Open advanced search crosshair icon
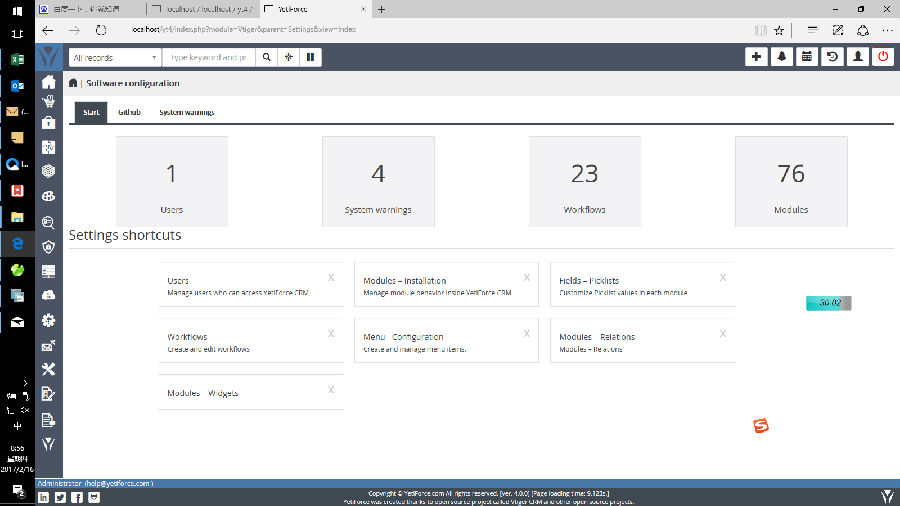 coord(289,57)
